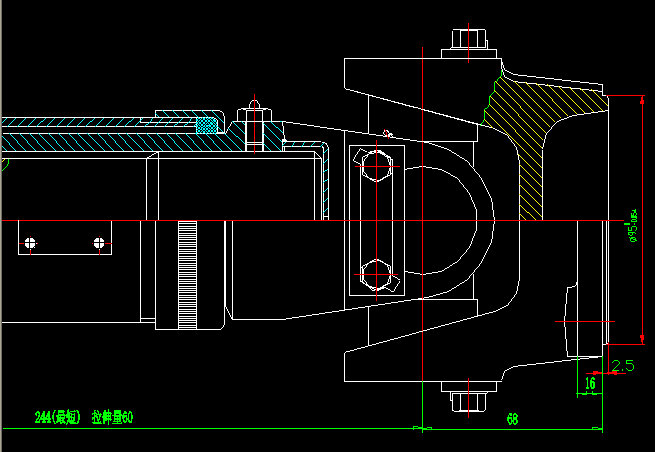The height and width of the screenshot is (452, 655).
Task: Click the bottom hex nut on the yoke
Action: (468, 402)
